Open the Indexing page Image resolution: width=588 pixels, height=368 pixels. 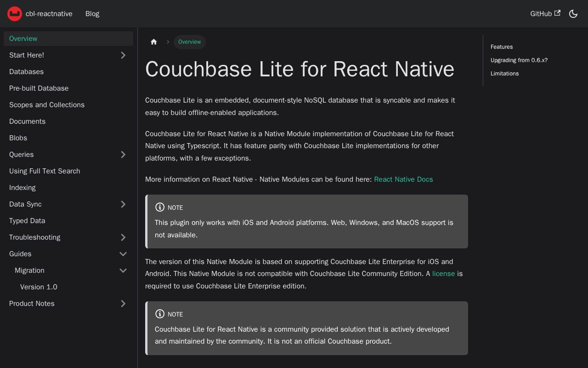68,188
